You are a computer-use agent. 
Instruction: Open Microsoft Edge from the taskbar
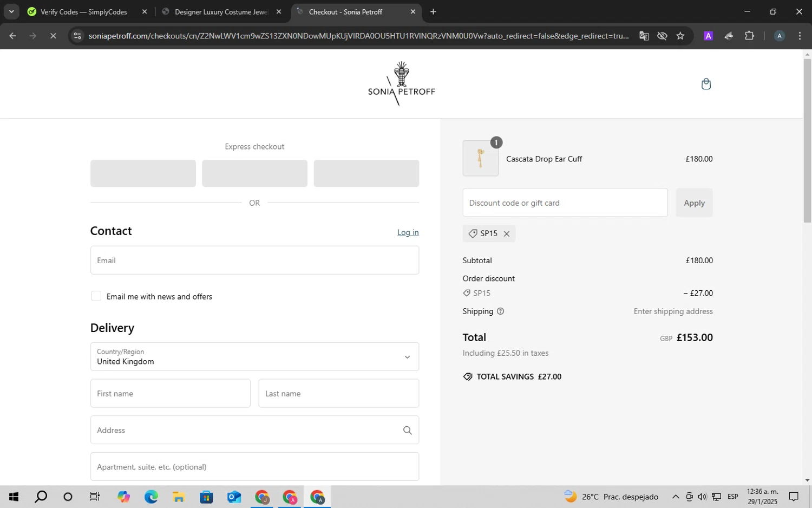[x=151, y=497]
